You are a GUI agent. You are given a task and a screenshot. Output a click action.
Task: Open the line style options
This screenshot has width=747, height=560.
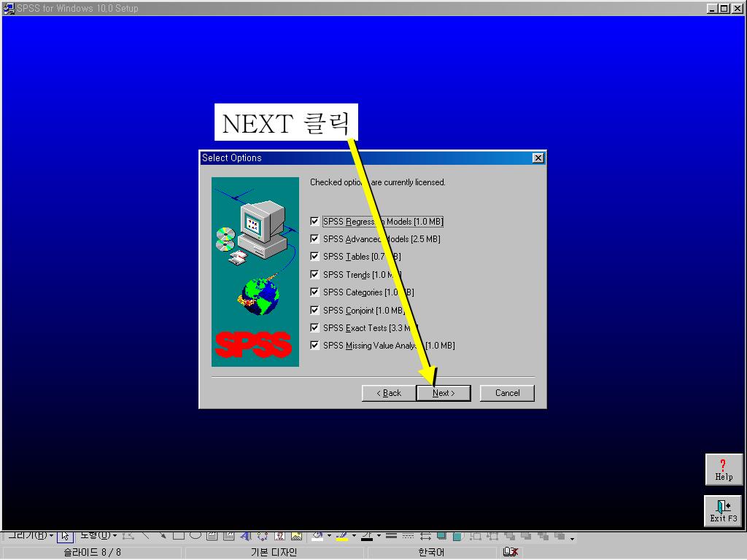click(x=392, y=536)
